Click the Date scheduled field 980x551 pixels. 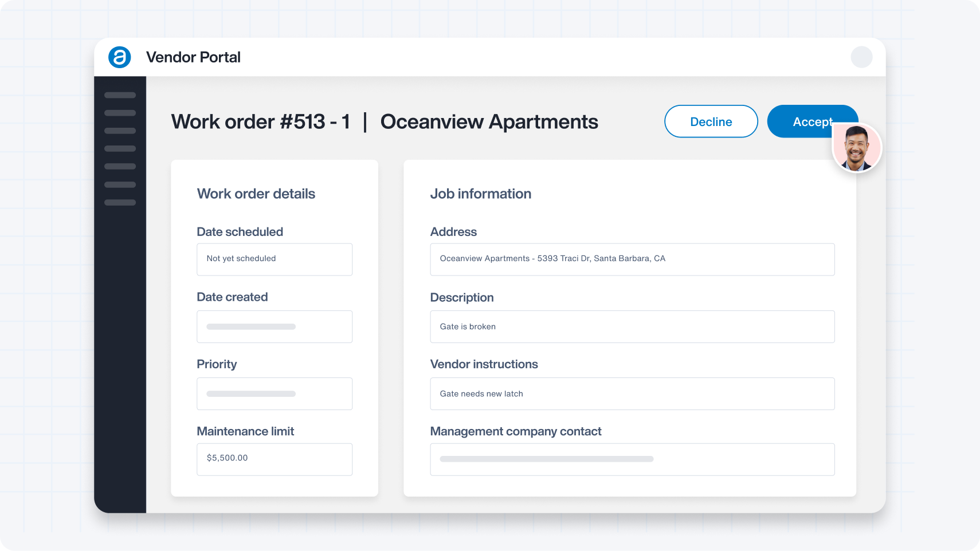[x=275, y=259]
